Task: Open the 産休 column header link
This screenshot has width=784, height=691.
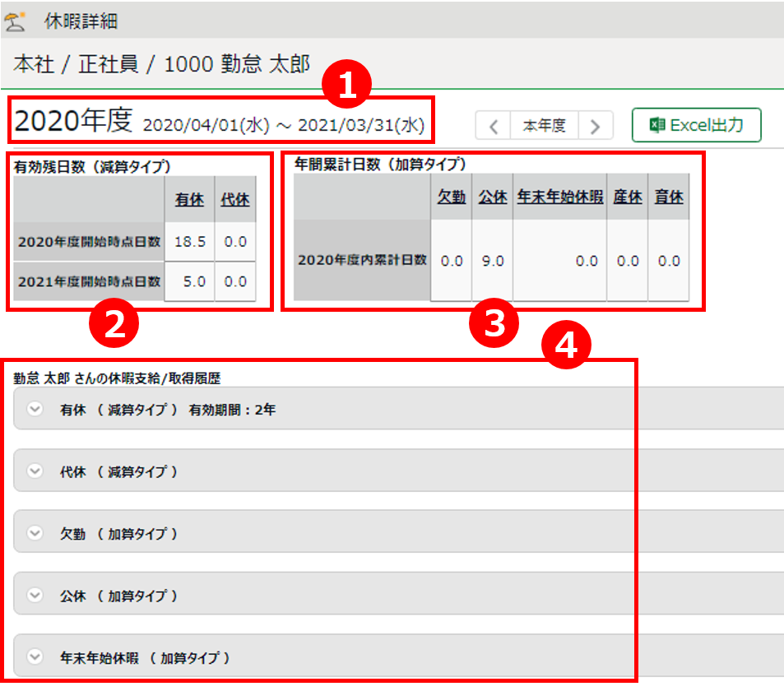Action: tap(628, 197)
